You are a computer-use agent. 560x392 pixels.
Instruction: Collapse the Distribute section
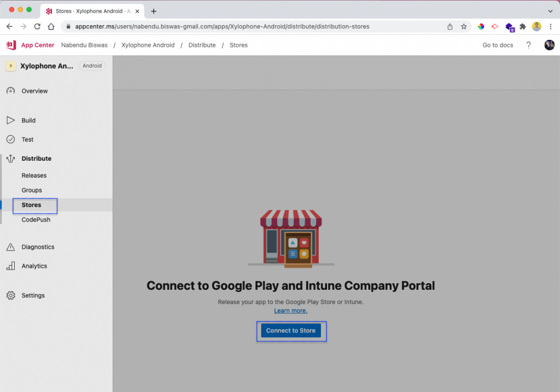(x=37, y=159)
